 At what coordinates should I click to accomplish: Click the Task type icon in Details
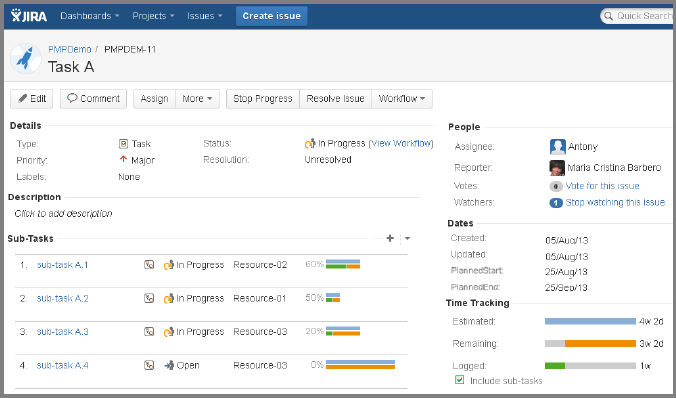click(123, 144)
